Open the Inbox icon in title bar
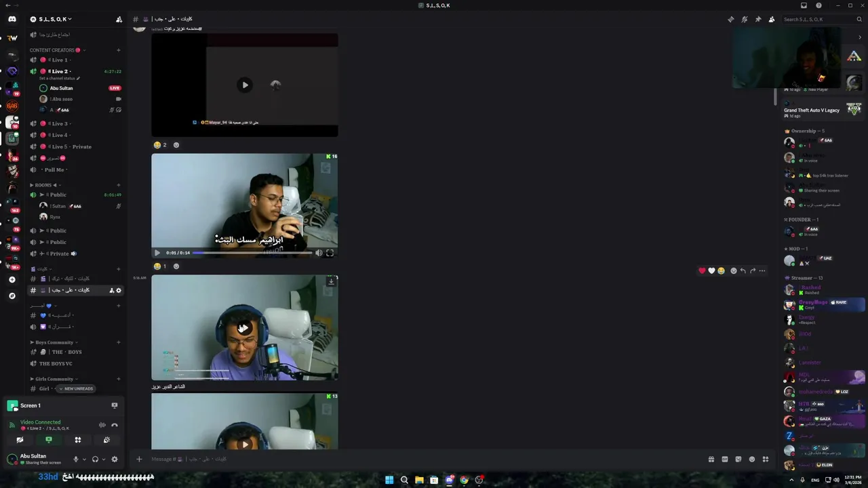The image size is (868, 488). point(804,5)
